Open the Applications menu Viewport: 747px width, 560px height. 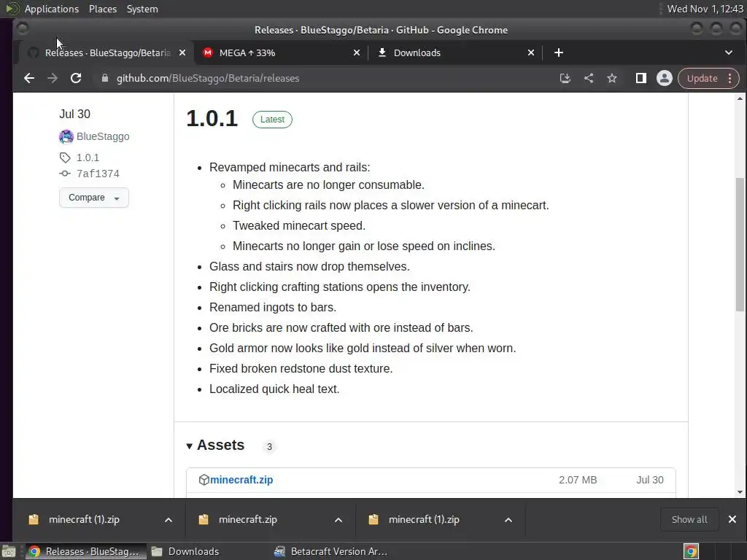point(52,9)
